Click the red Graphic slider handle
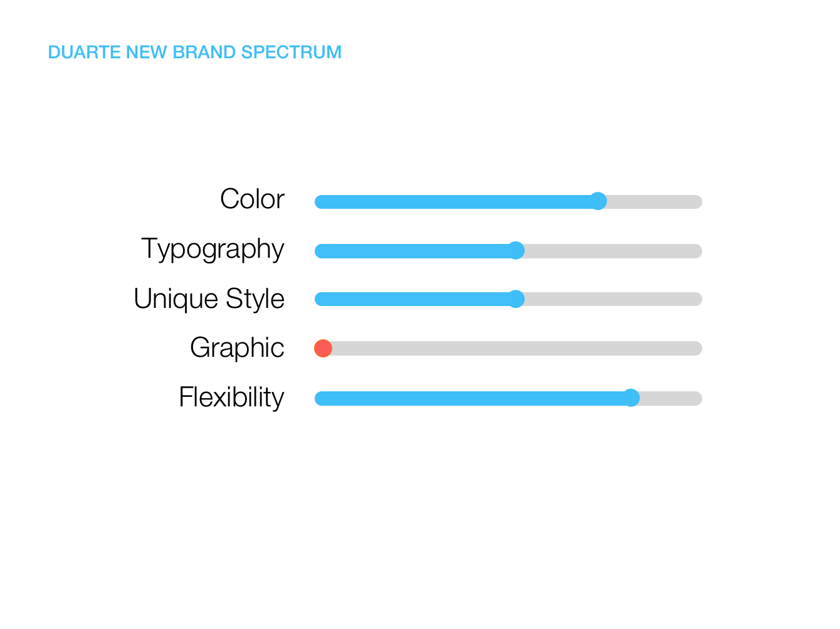840x629 pixels. [323, 348]
